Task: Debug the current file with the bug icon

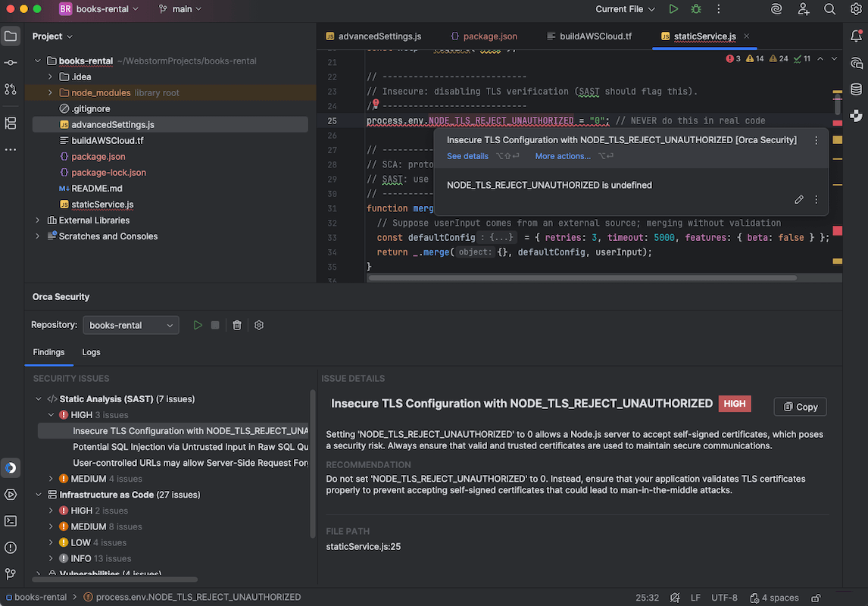Action: (696, 9)
